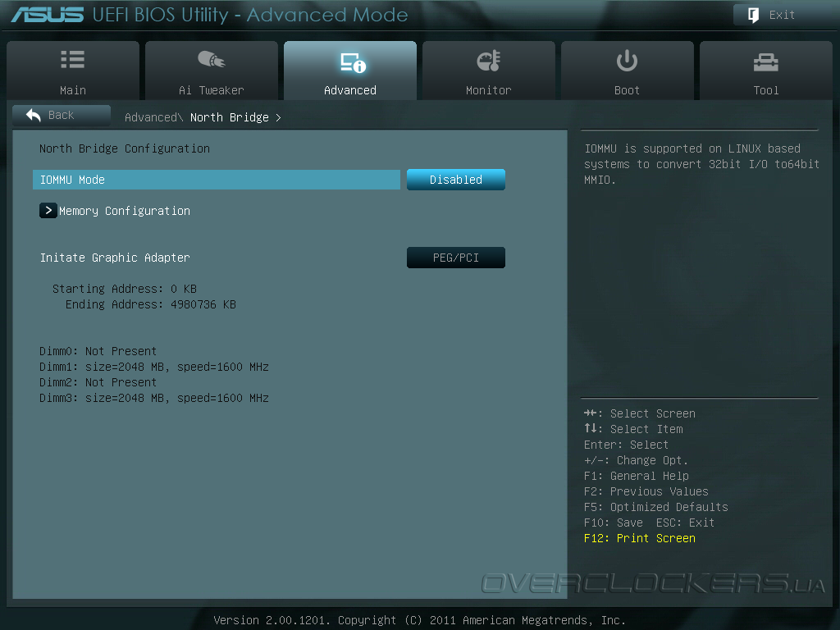Click North Bridge breadcrumb entry
The height and width of the screenshot is (630, 840).
(x=230, y=117)
